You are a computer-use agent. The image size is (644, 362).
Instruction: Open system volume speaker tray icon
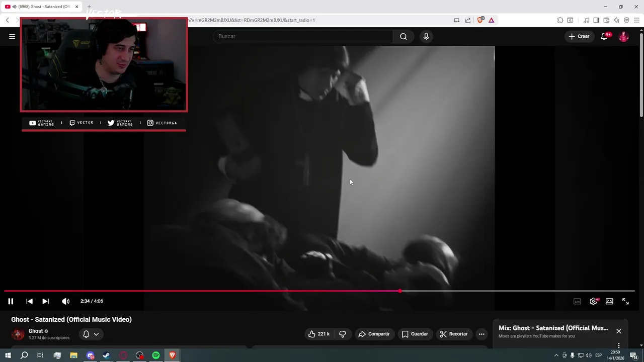tap(589, 355)
